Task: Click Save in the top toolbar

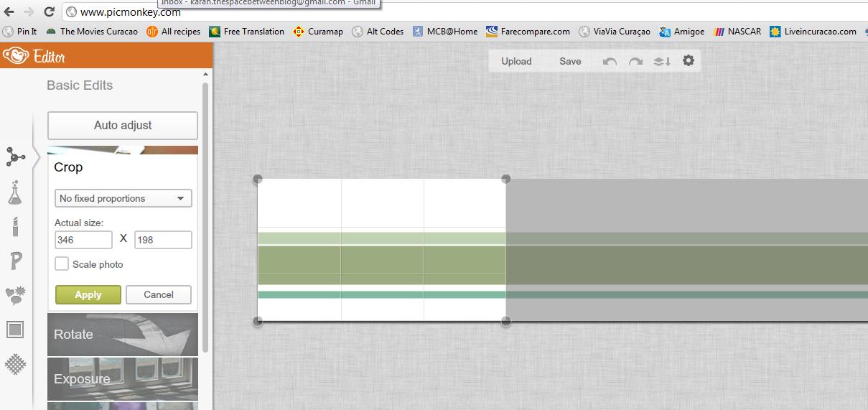Action: [x=570, y=61]
